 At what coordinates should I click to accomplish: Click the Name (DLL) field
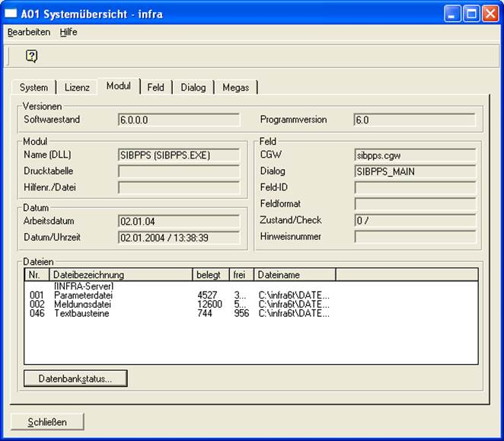(x=178, y=155)
